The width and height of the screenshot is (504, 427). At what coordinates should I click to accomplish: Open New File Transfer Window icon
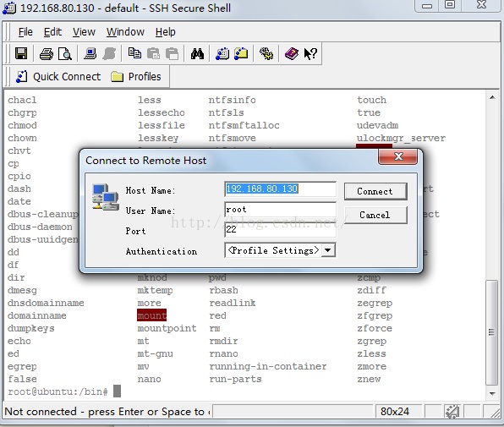241,53
